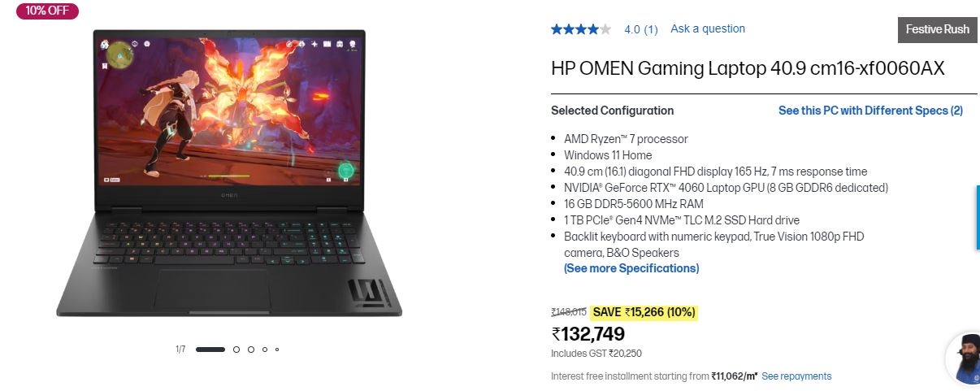Select the fourth image carousel dot
The width and height of the screenshot is (980, 391).
point(265,350)
